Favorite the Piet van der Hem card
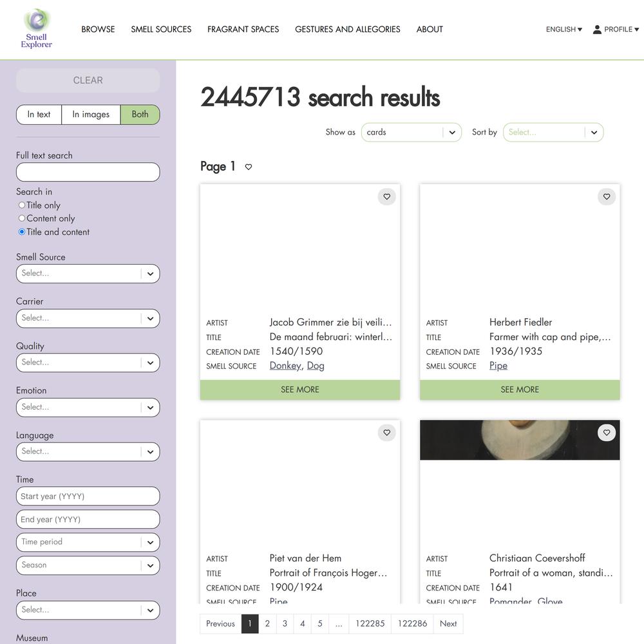Image resolution: width=644 pixels, height=644 pixels. 386,433
